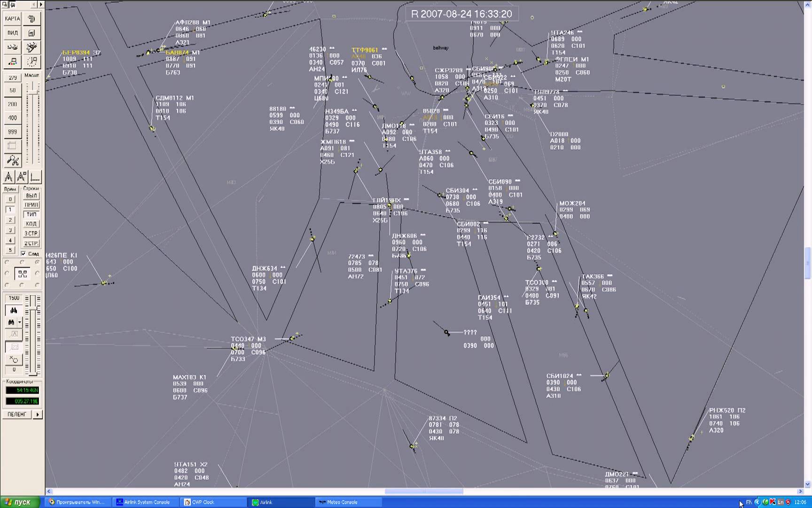Switch to the second small toolbar tab icon
The image size is (812, 508).
[13, 4]
